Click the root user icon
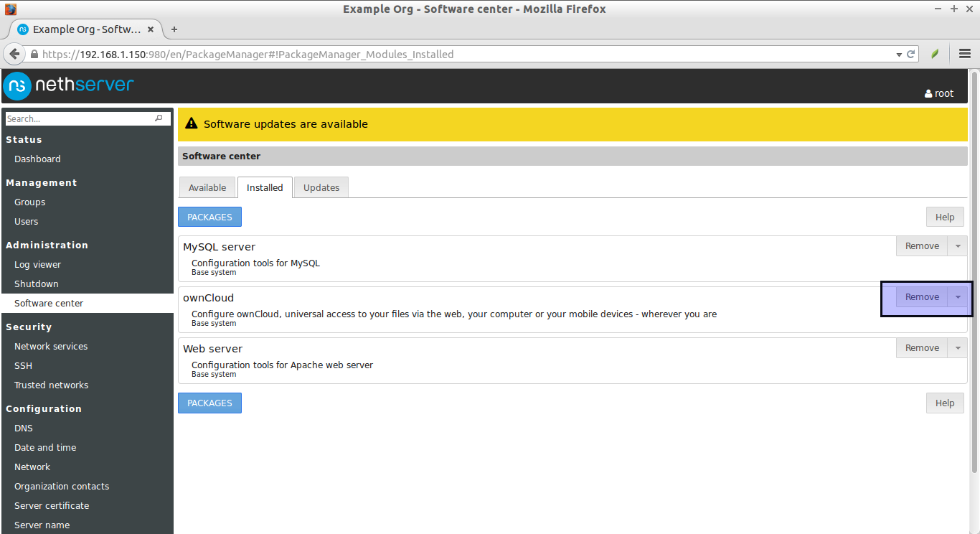Screen dimensions: 980x534 (928, 93)
